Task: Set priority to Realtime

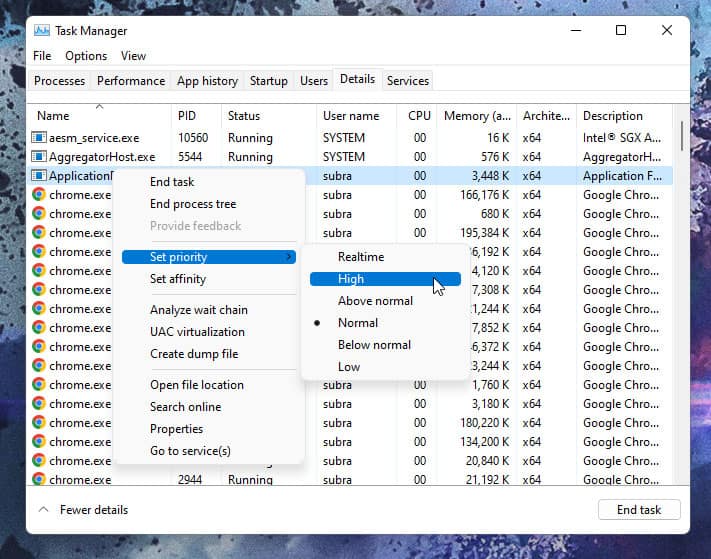Action: click(x=360, y=257)
